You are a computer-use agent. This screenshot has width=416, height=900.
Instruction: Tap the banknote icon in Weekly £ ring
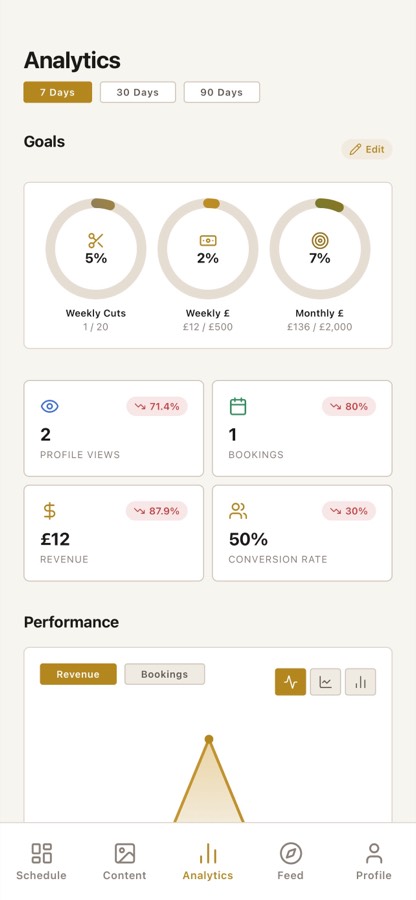pyautogui.click(x=208, y=240)
